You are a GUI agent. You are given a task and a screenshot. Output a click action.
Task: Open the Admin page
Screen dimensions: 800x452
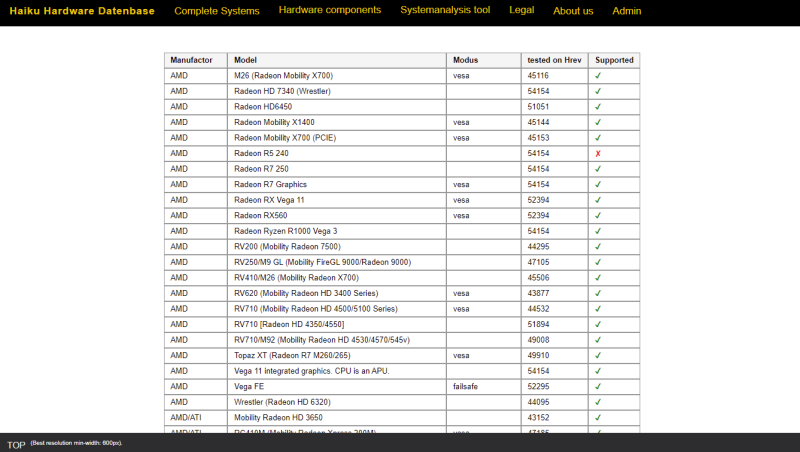click(627, 11)
